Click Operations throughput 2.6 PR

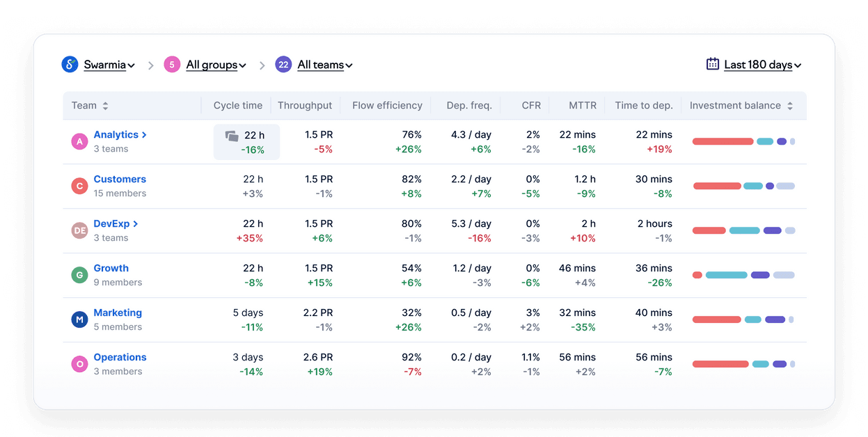coord(318,358)
